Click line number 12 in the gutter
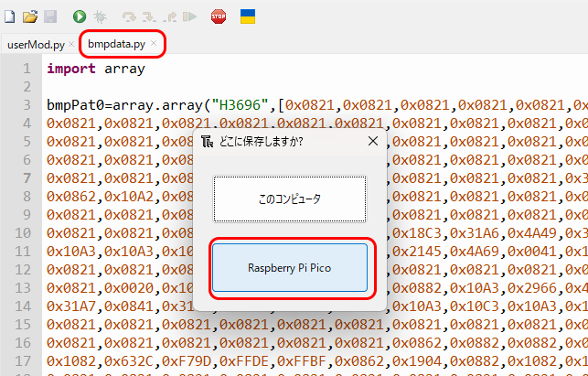Viewport: 588px width, 376px height. 23,270
